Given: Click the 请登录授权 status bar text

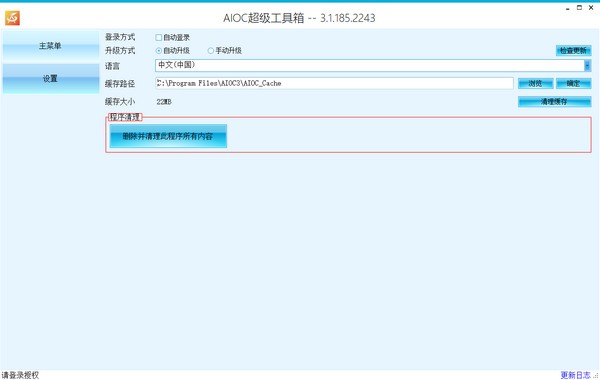Looking at the screenshot, I should tap(21, 375).
